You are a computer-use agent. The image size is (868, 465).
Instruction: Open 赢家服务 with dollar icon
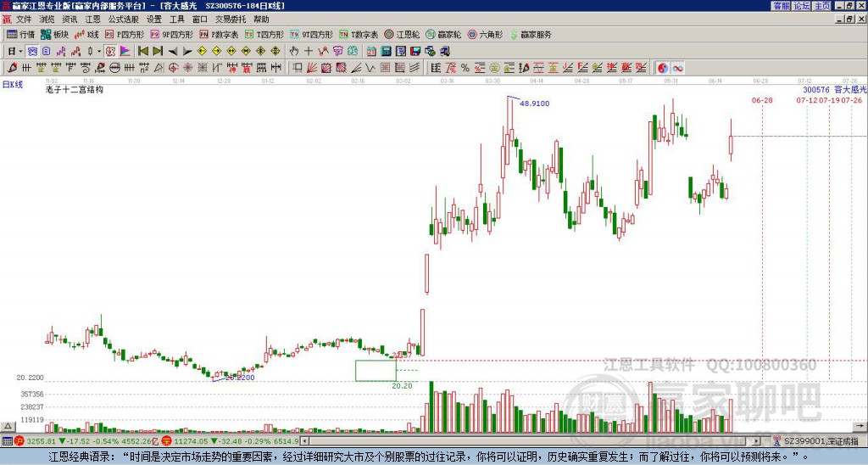point(531,34)
